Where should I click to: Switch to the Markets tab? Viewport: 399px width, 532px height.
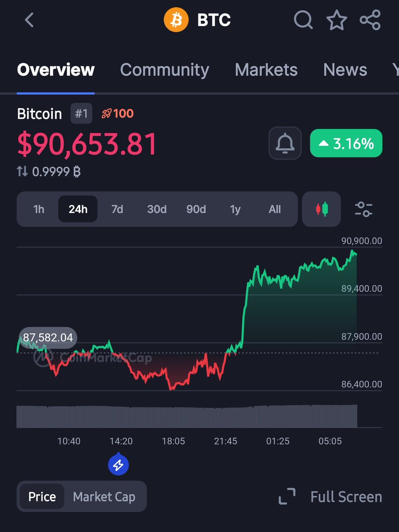click(266, 70)
